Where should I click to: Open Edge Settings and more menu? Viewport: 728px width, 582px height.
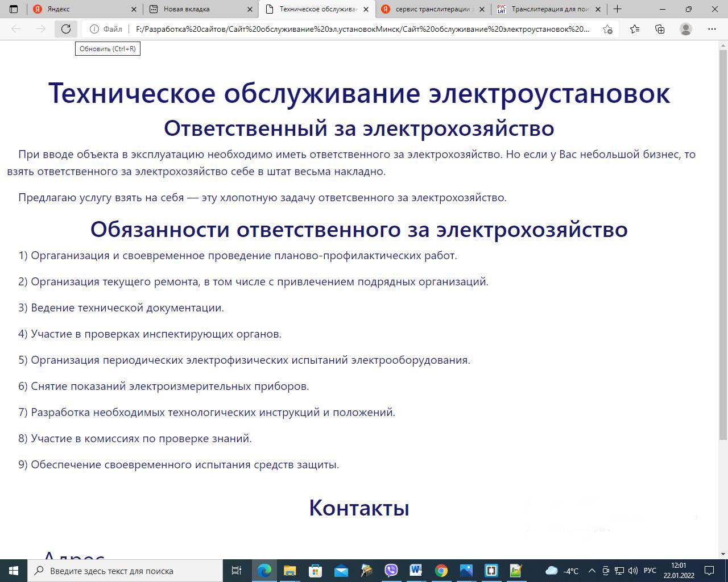(x=712, y=29)
